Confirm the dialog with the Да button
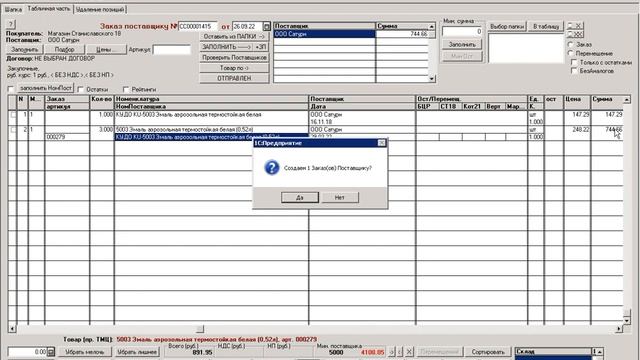Screen dimensions: 640x360 300,198
